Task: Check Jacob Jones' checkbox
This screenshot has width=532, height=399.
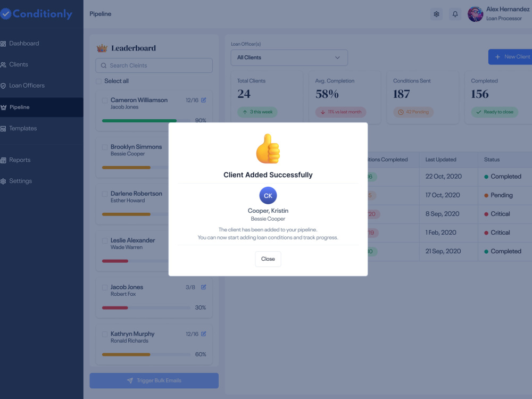Action: [x=105, y=287]
